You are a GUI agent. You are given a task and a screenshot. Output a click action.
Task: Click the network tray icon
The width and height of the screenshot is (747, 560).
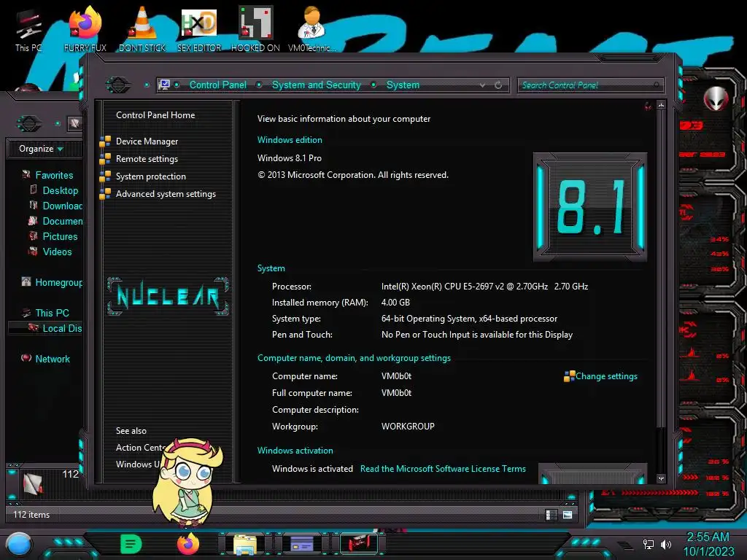tap(648, 544)
